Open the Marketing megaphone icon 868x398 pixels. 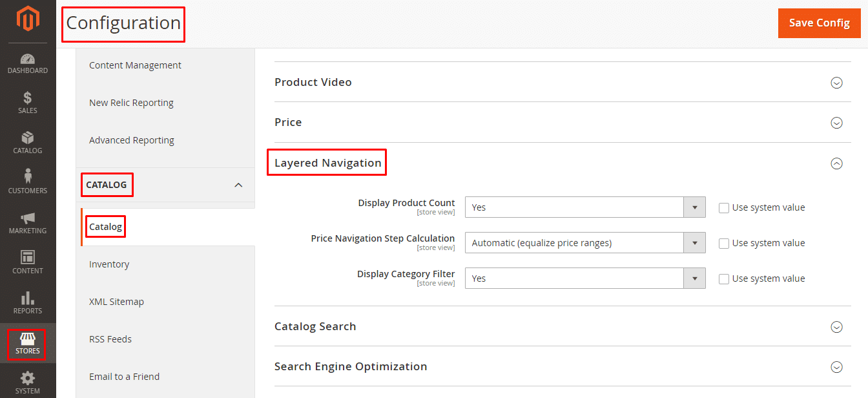28,218
